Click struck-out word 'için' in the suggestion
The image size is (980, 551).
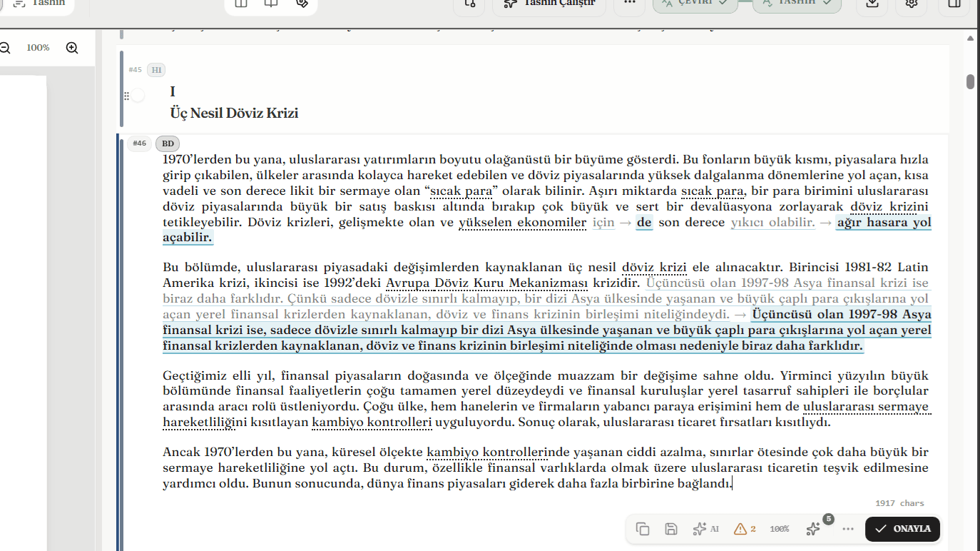tap(603, 223)
